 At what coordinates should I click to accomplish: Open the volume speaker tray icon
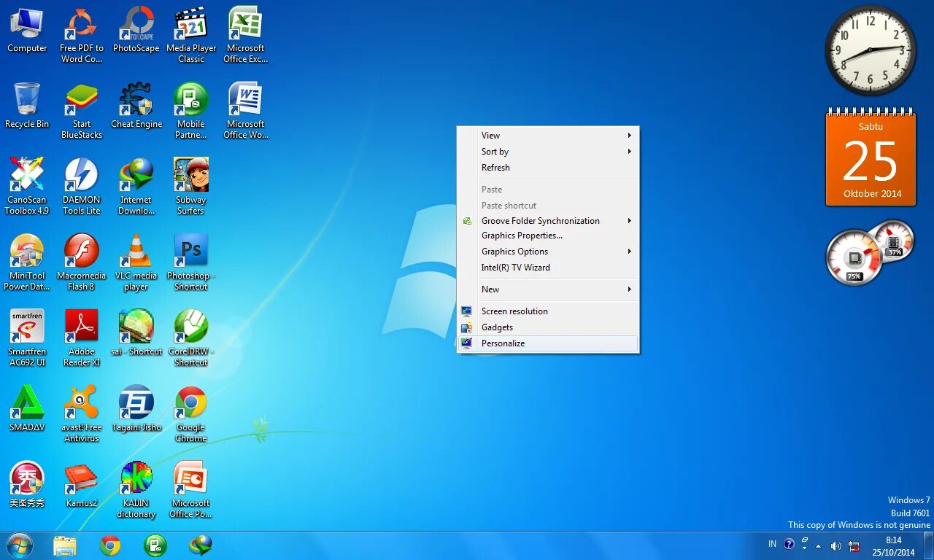(835, 545)
